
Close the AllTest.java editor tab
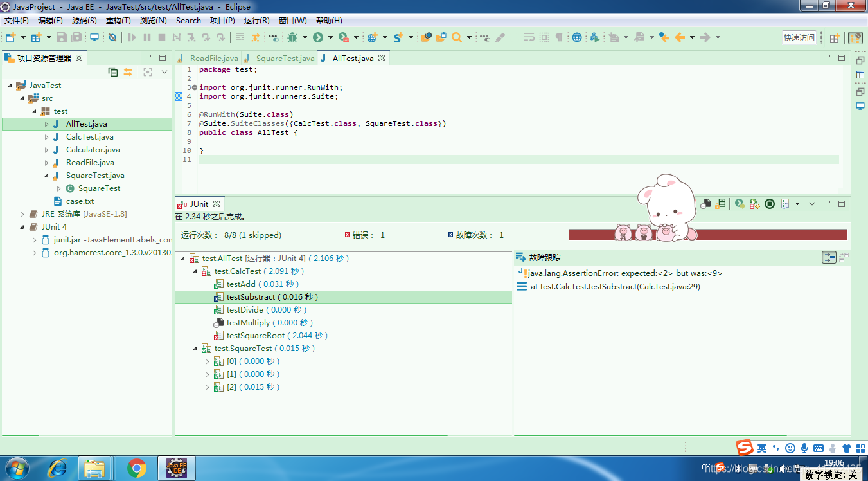[381, 58]
